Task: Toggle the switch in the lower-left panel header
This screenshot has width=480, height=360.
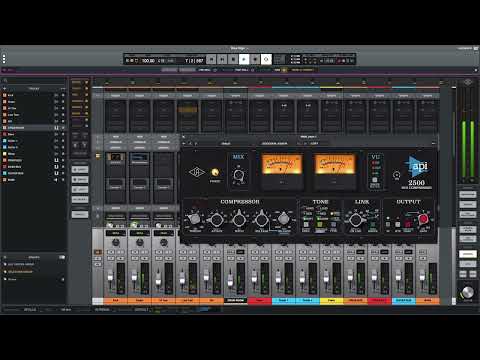Action: 62,257
